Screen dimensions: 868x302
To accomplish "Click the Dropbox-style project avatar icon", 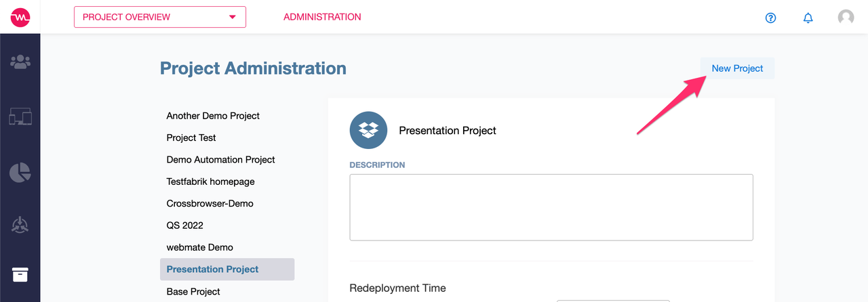I will [368, 130].
